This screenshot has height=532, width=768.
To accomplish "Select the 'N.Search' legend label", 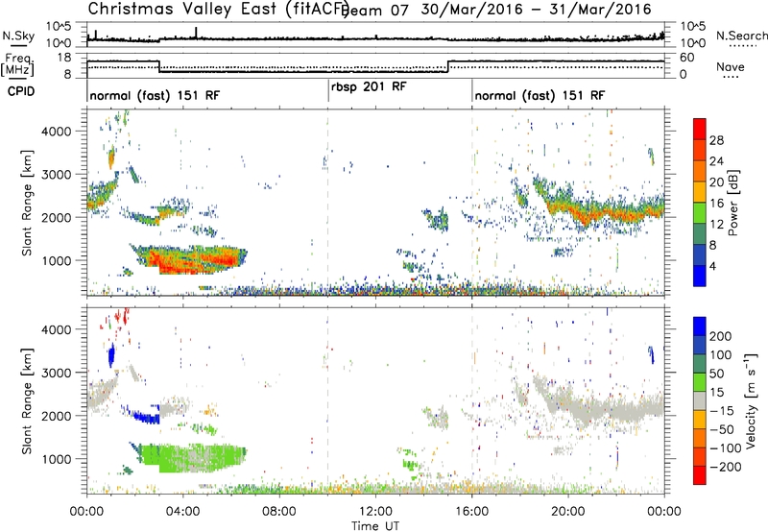I will [742, 36].
